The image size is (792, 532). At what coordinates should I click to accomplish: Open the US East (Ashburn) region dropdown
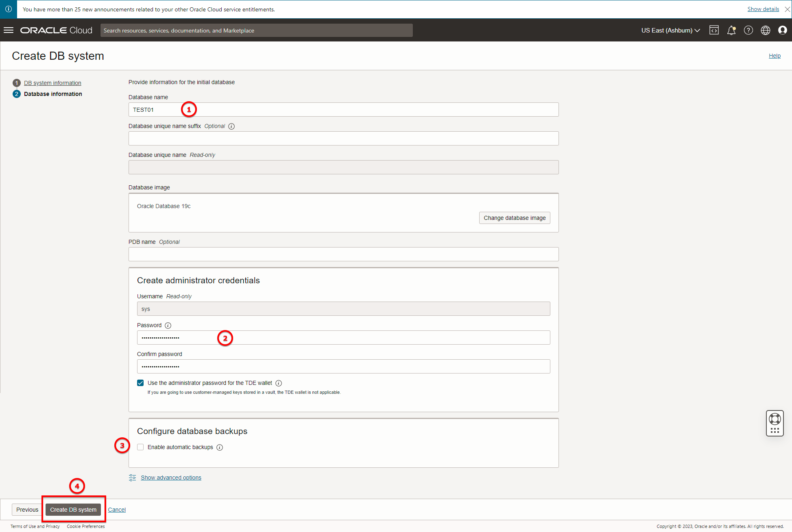coord(671,30)
